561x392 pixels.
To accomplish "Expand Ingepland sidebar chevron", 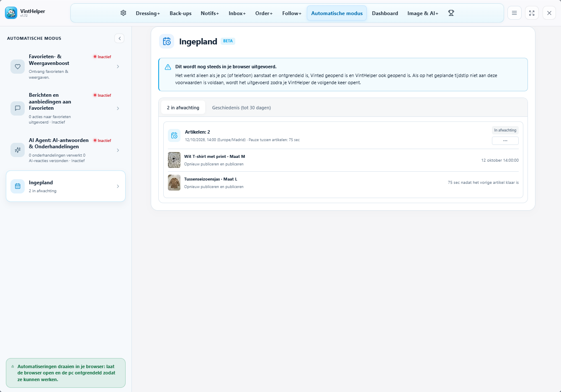I will [118, 186].
